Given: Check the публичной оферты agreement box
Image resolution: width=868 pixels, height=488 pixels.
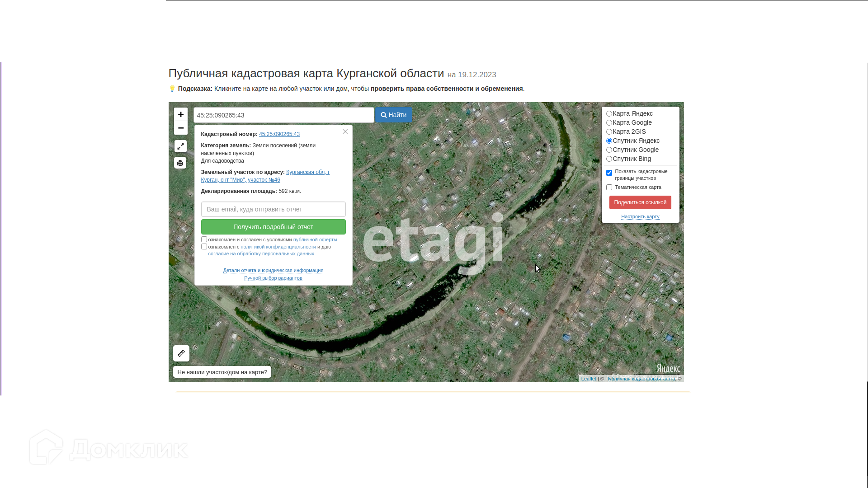Looking at the screenshot, I should click(x=204, y=239).
